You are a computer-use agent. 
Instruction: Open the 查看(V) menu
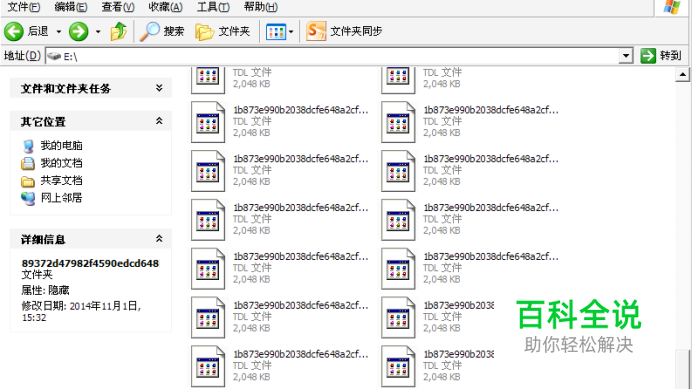[x=118, y=7]
